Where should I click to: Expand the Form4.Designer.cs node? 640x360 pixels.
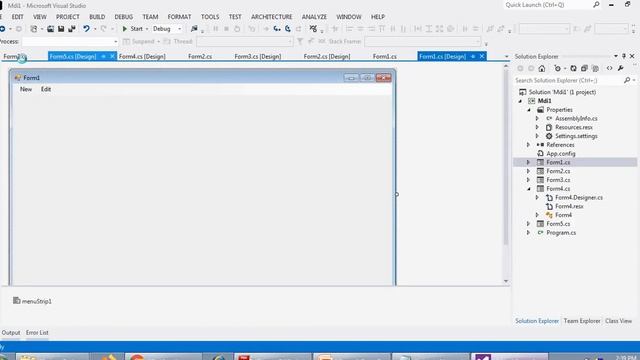point(537,198)
